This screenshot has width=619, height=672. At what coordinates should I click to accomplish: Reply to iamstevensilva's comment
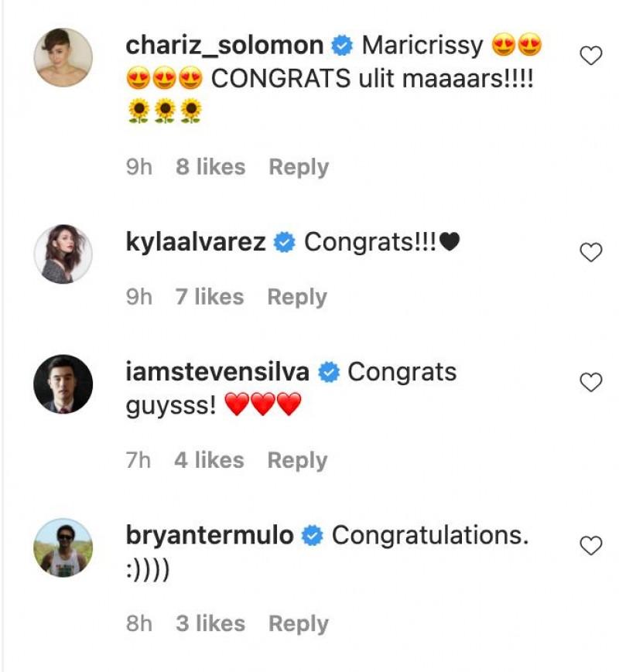coord(297,460)
